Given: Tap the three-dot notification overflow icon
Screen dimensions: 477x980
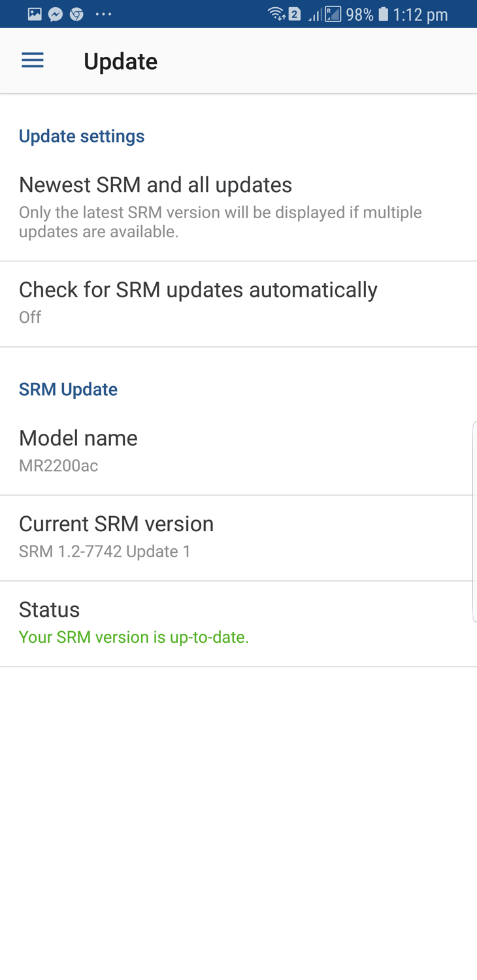Looking at the screenshot, I should click(103, 14).
